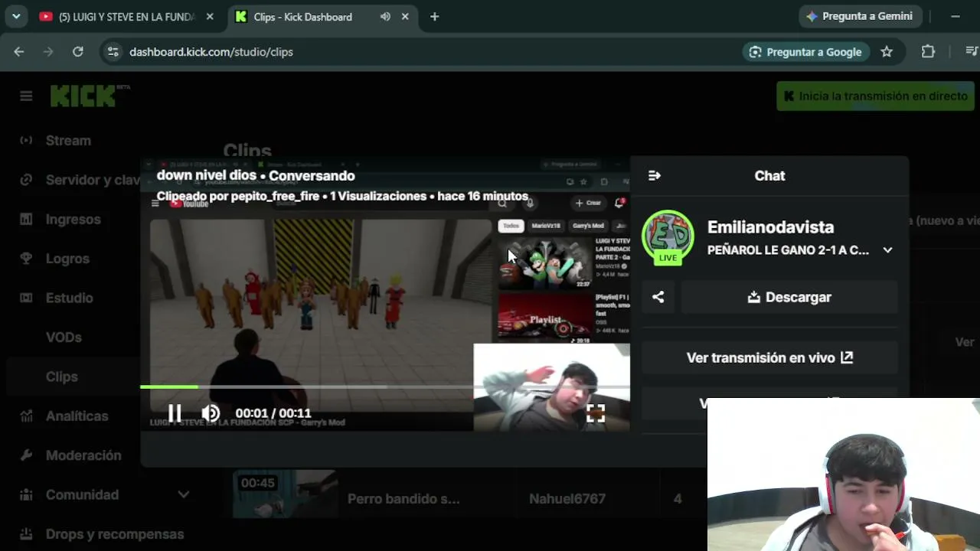The width and height of the screenshot is (980, 551).
Task: View site information icon
Action: (x=113, y=52)
